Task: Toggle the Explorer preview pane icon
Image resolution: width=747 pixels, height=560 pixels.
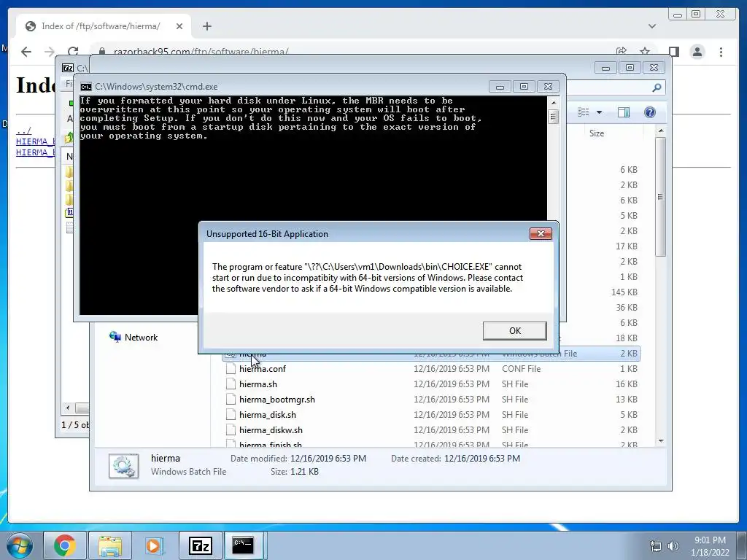Action: pyautogui.click(x=623, y=112)
